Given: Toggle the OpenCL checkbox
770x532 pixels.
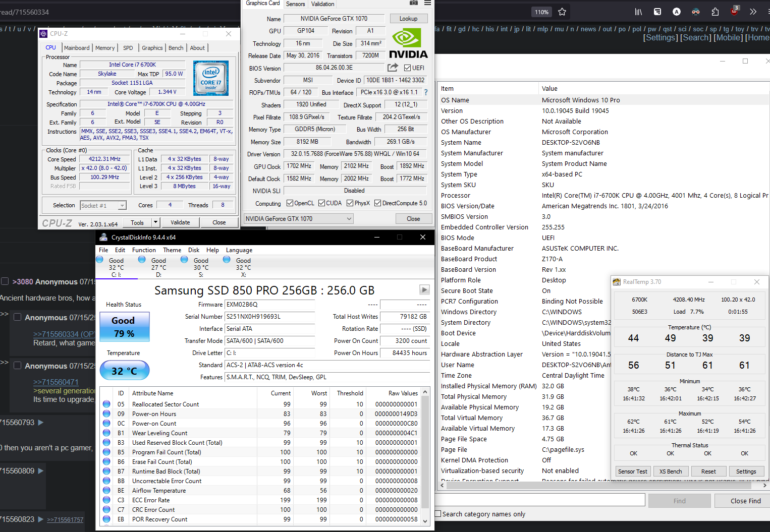Looking at the screenshot, I should (290, 203).
